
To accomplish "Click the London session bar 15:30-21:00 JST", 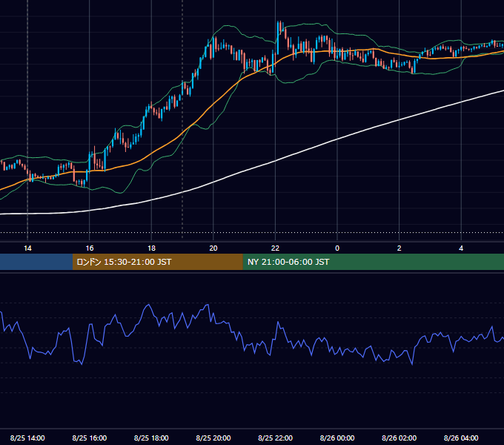I will coord(157,262).
